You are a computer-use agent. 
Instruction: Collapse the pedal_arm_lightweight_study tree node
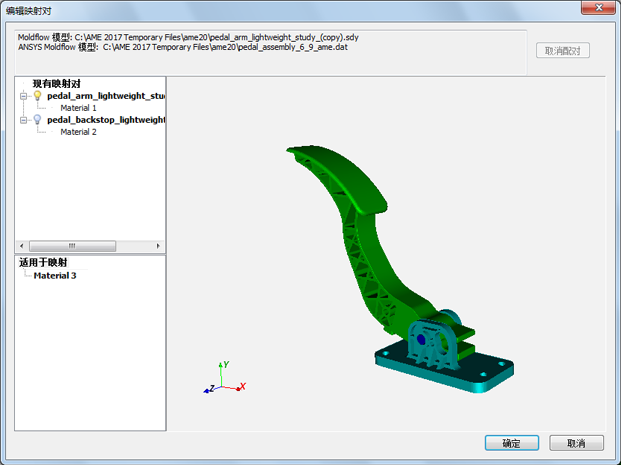click(x=23, y=96)
